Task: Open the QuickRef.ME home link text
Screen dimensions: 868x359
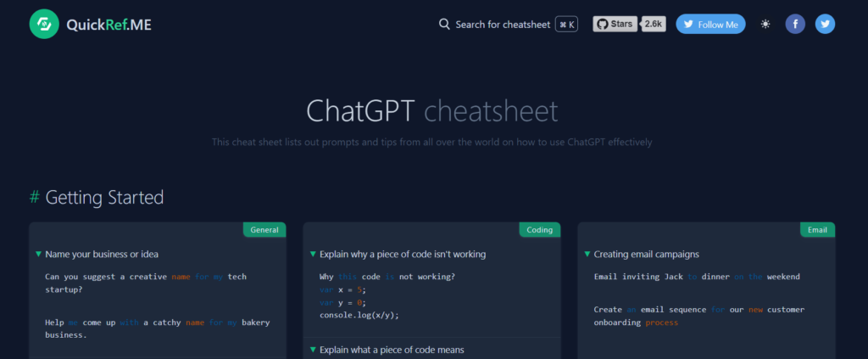Action: 108,25
